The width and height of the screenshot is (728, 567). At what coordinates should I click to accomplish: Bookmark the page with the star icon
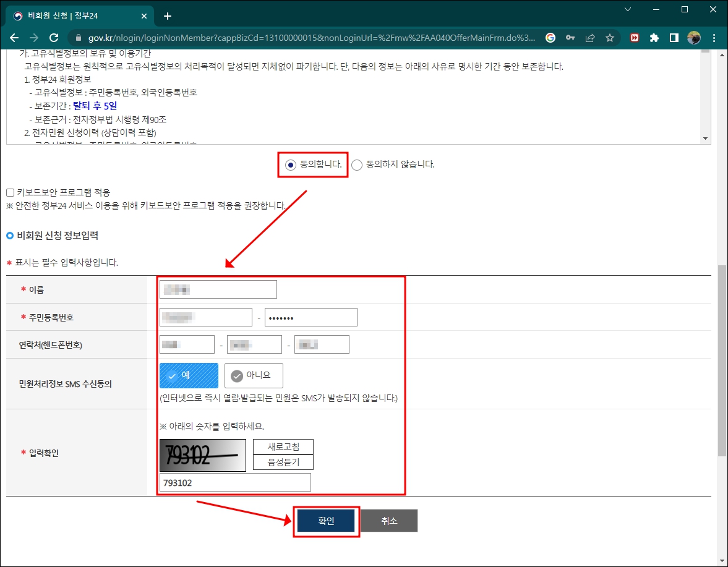click(610, 38)
